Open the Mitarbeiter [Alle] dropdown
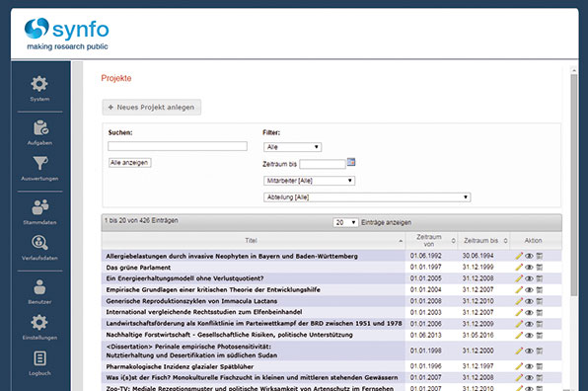This screenshot has height=391, width=588. pos(309,181)
